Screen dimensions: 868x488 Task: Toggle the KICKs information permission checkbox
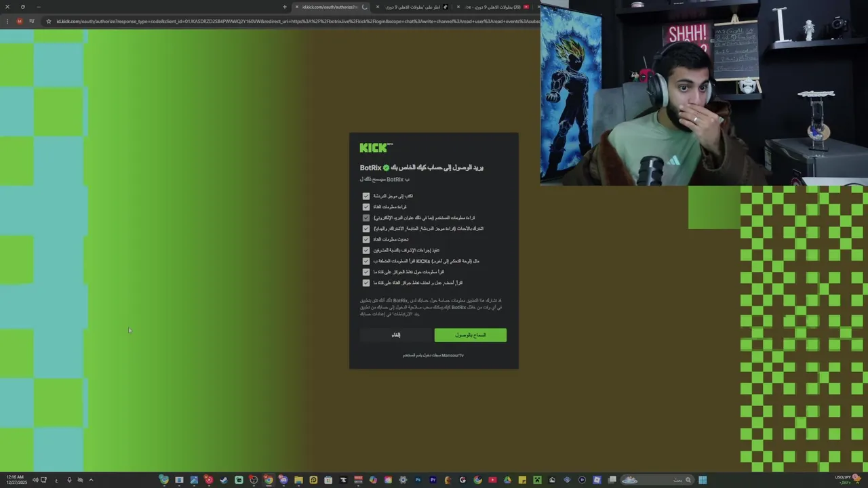pos(366,261)
